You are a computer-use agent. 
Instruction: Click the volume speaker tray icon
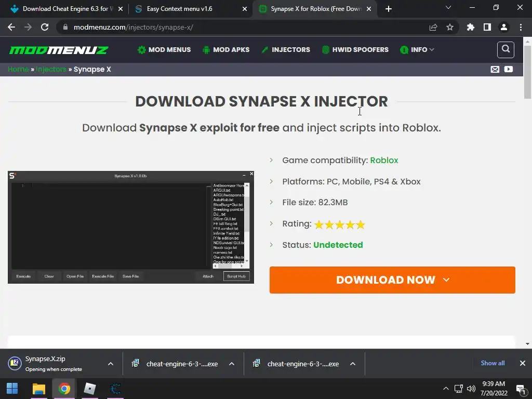[x=471, y=389]
